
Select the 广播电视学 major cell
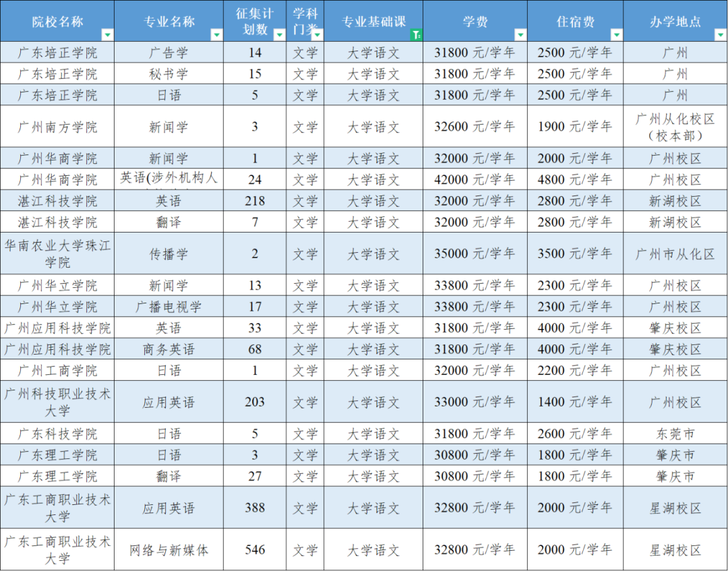click(169, 306)
